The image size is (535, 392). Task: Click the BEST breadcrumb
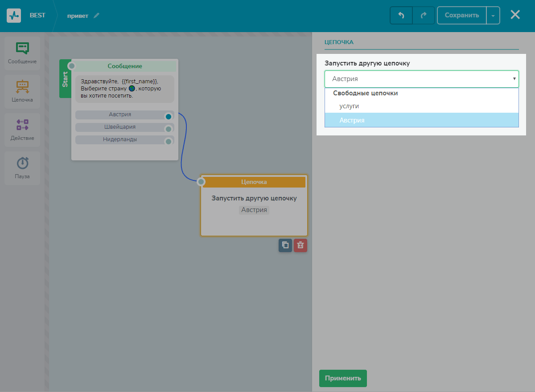tap(37, 15)
